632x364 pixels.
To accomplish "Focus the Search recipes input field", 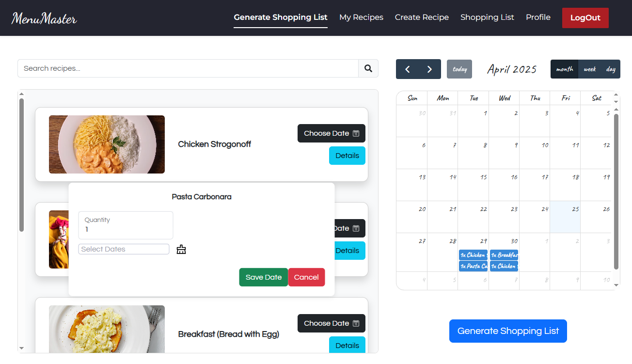I will pyautogui.click(x=188, y=68).
